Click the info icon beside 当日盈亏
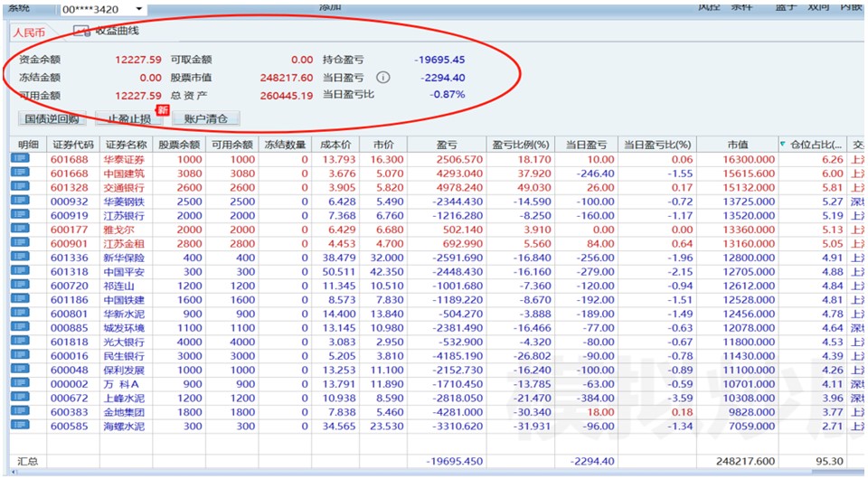This screenshot has height=488, width=868. tap(383, 78)
